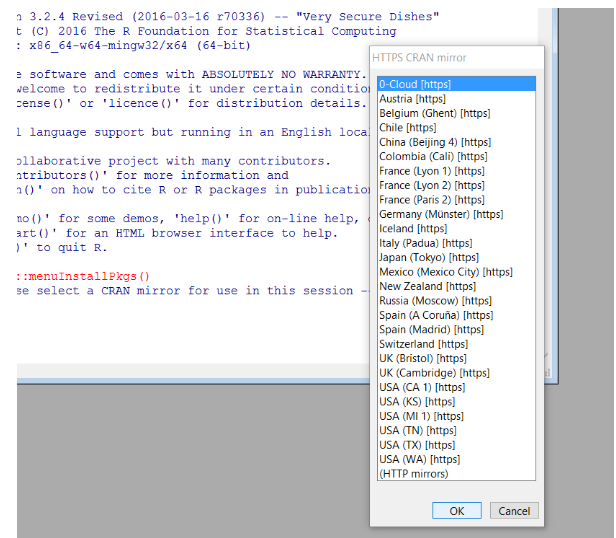
Task: Select China (Beijing 4) [https]
Action: pos(456,142)
